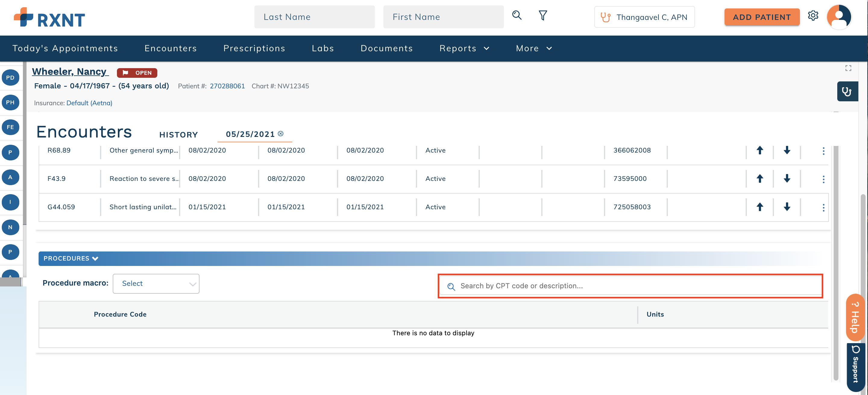Screen dimensions: 868x395
Task: Click the 725058003 code cell
Action: click(632, 207)
